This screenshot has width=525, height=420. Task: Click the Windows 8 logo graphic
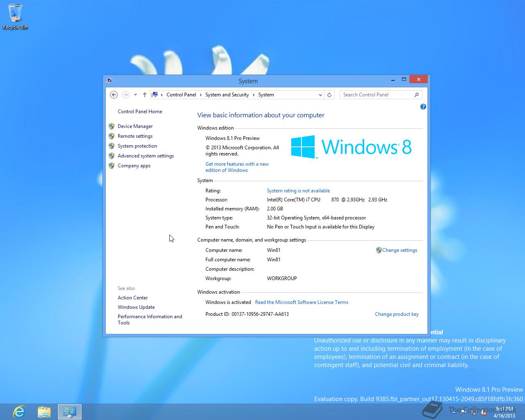351,147
